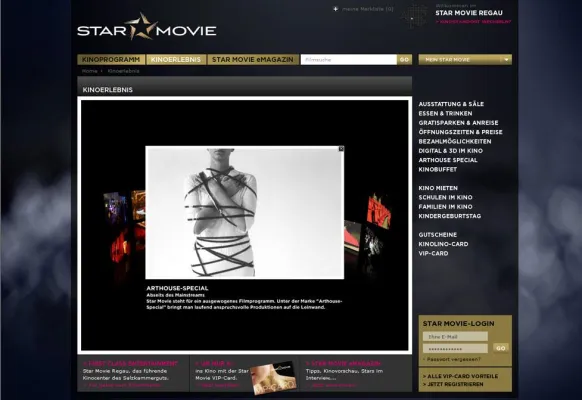Open Ausstattung & Säle in the sidebar
Screen dimensions: 582x400
click(x=451, y=104)
